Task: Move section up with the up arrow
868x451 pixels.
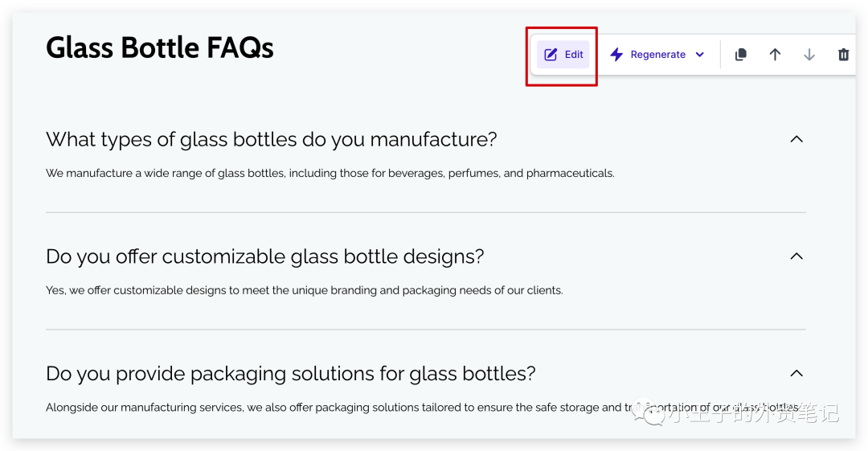Action: point(775,55)
